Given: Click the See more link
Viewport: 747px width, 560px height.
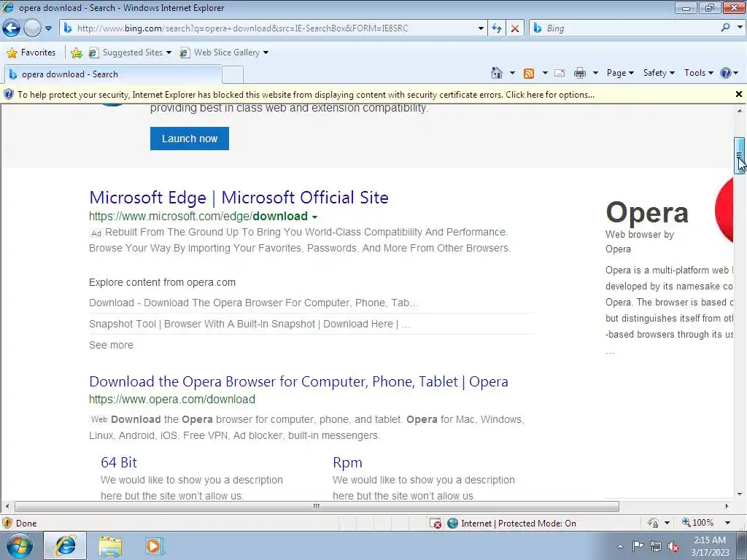Looking at the screenshot, I should coord(111,345).
